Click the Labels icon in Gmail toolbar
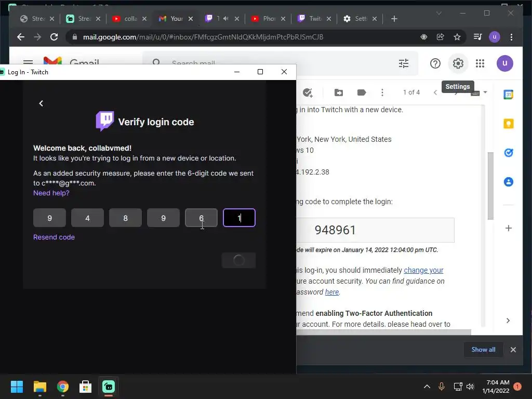This screenshot has width=532, height=399. coord(362,92)
